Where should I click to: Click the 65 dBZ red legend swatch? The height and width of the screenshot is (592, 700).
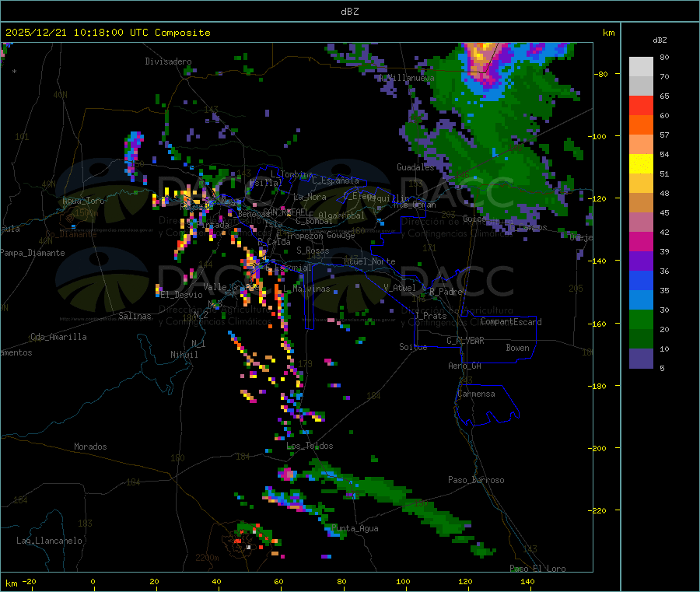point(641,105)
